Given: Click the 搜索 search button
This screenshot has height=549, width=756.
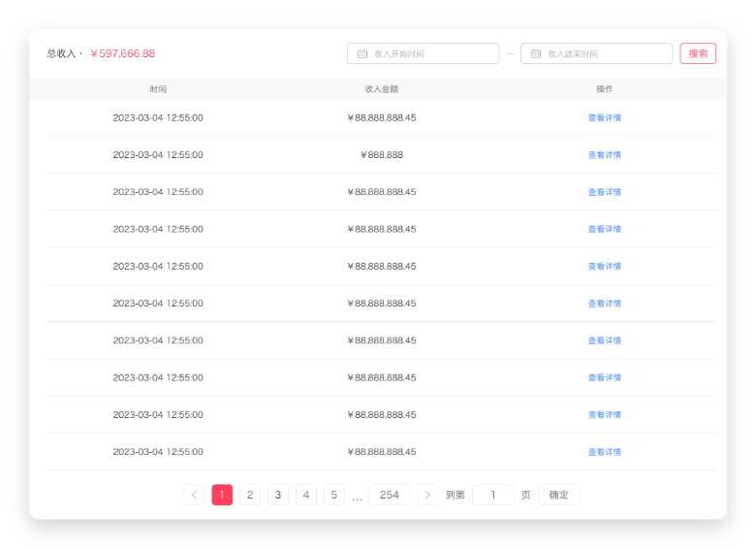Looking at the screenshot, I should (698, 53).
